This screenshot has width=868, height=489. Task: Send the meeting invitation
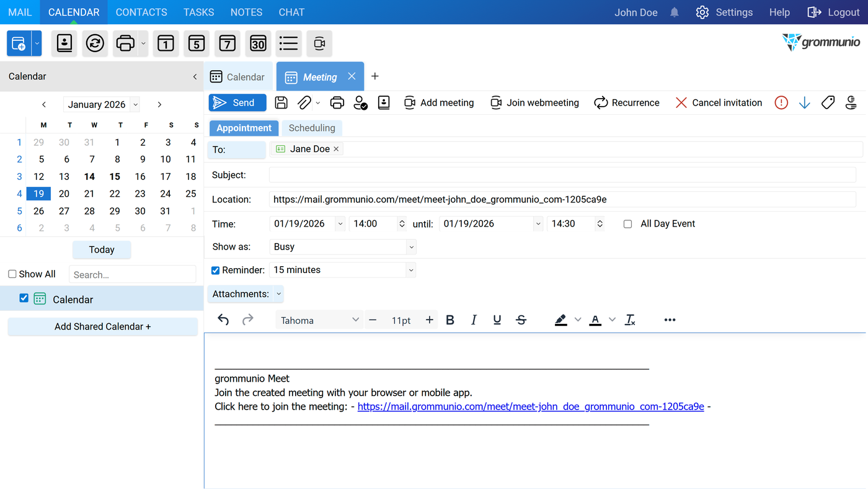point(237,102)
